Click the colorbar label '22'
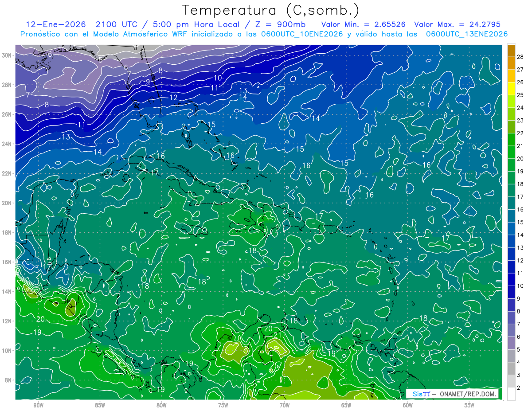The width and height of the screenshot is (532, 411). (520, 133)
